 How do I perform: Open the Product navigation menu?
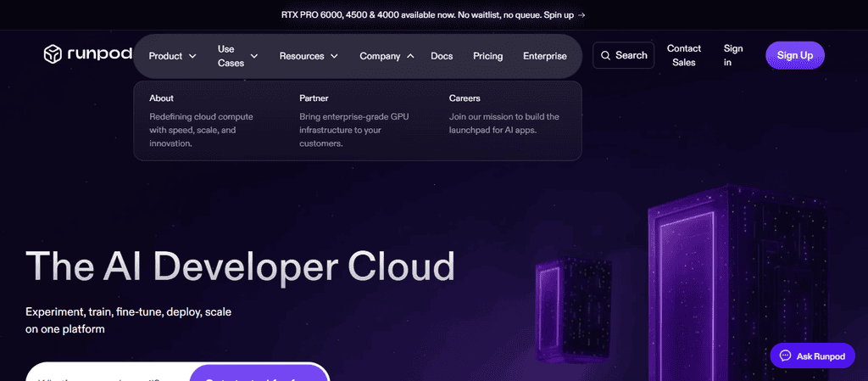pyautogui.click(x=173, y=56)
